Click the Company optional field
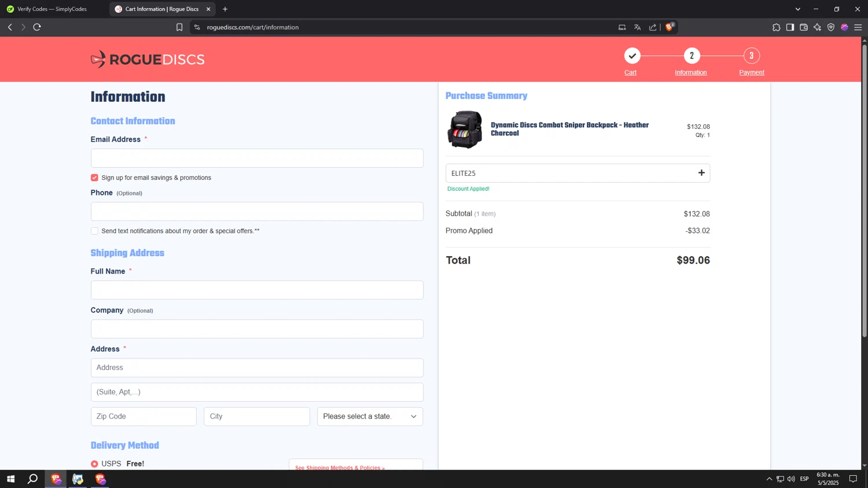Image resolution: width=868 pixels, height=488 pixels. click(x=257, y=329)
